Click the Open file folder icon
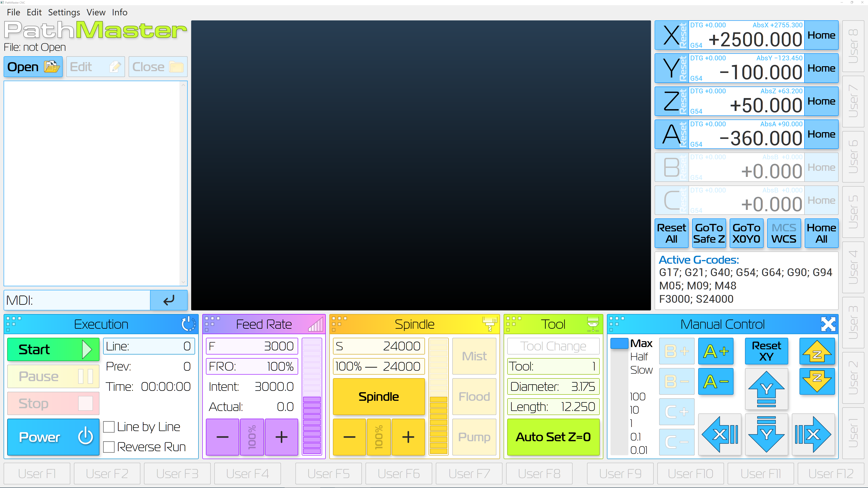 52,67
